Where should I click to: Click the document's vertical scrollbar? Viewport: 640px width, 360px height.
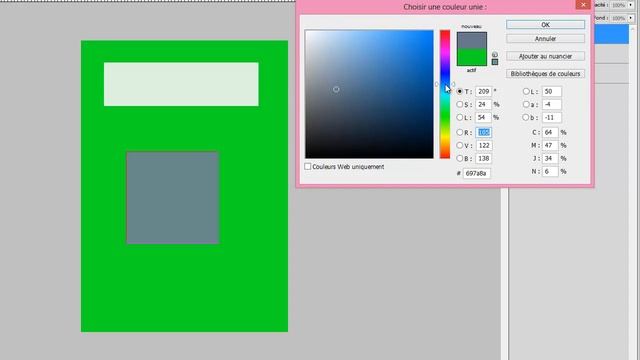505,273
